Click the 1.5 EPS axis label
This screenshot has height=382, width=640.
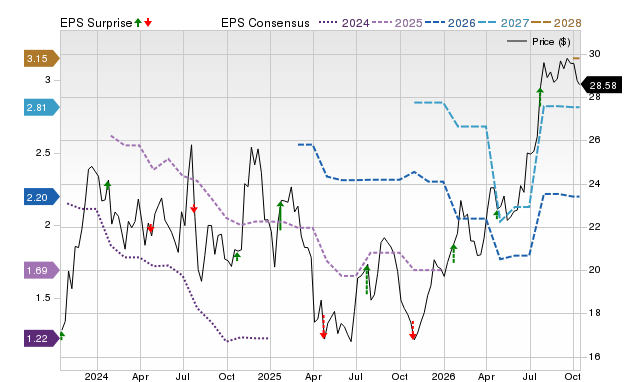(x=43, y=298)
